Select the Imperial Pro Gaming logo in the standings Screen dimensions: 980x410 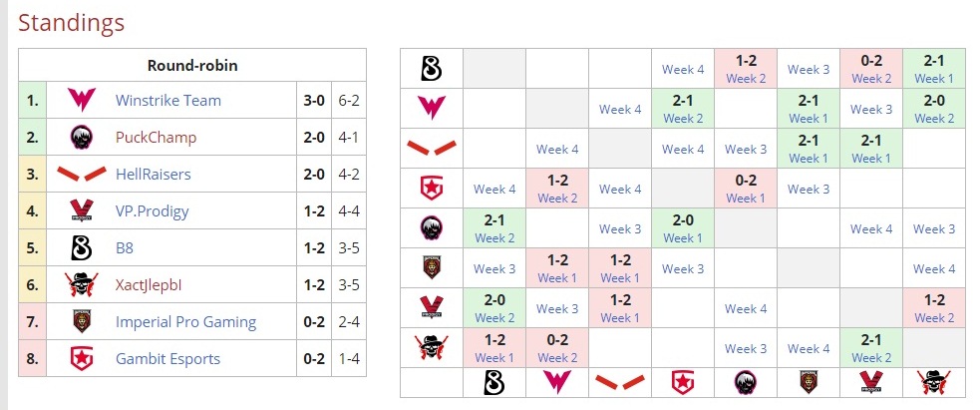tap(81, 322)
